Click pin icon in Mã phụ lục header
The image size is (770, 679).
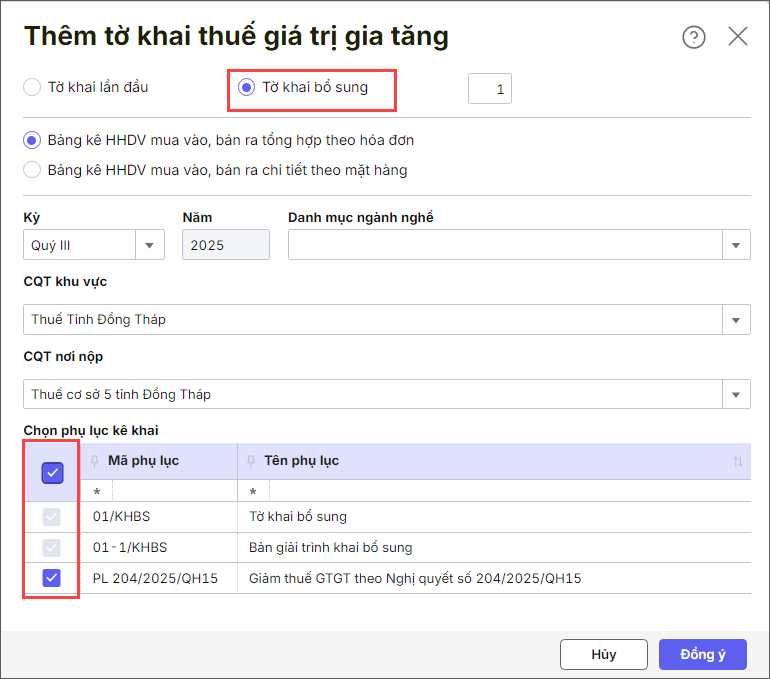click(x=95, y=461)
